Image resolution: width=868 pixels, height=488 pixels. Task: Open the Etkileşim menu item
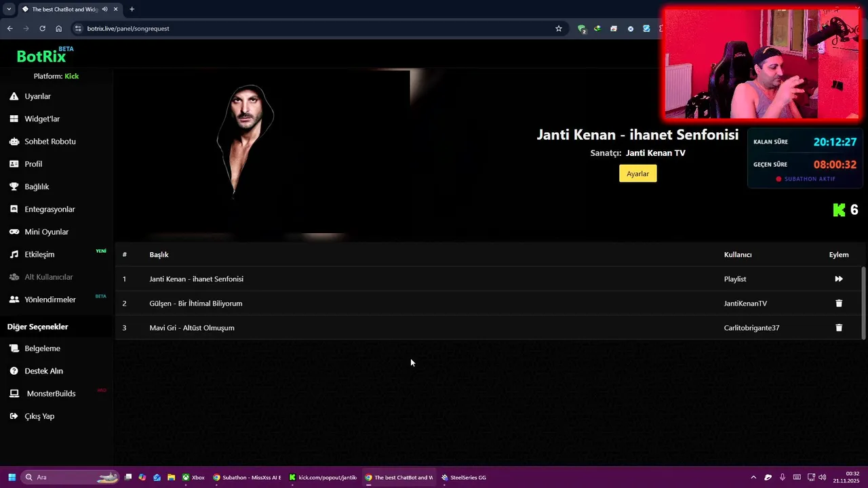(39, 254)
